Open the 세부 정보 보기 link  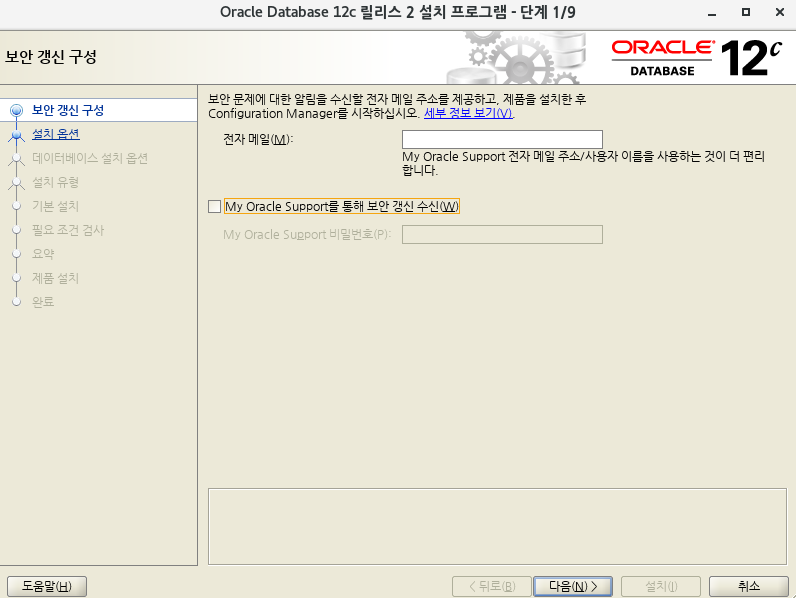click(x=469, y=113)
